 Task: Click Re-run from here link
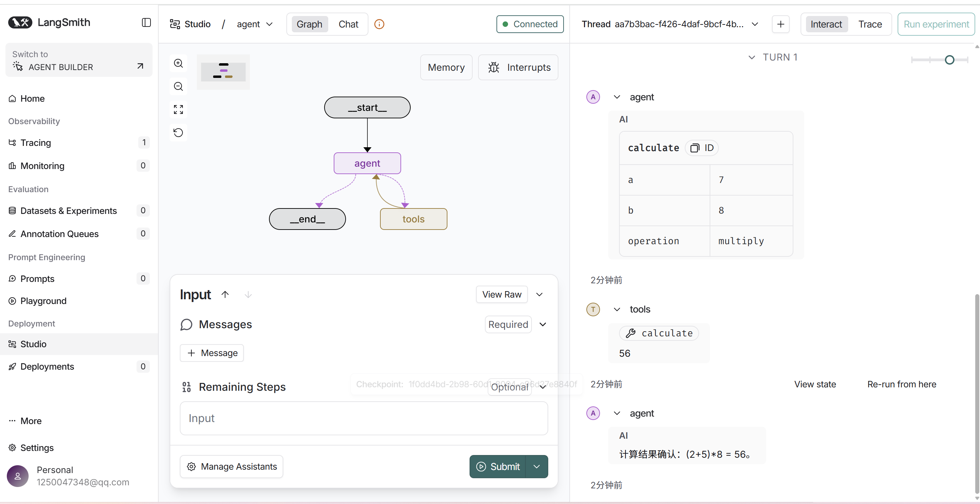click(901, 384)
